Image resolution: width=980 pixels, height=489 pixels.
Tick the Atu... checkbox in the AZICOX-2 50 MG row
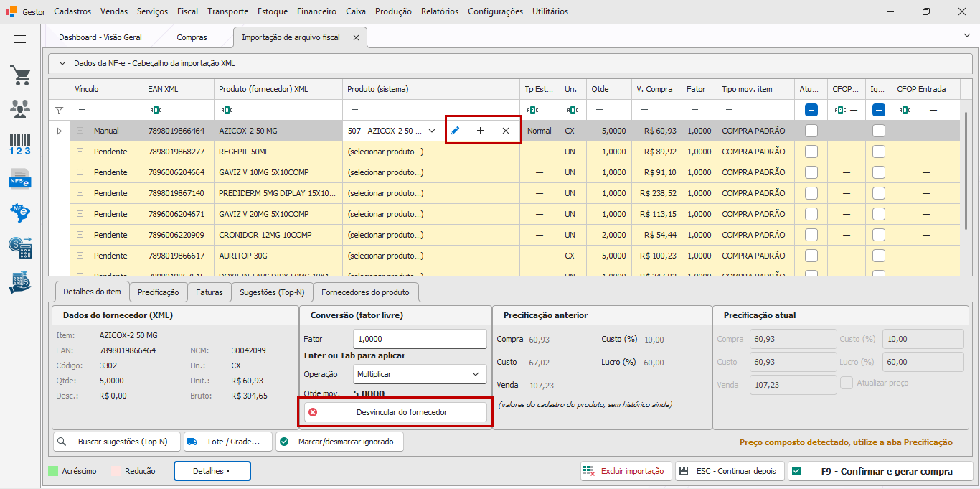(x=811, y=131)
